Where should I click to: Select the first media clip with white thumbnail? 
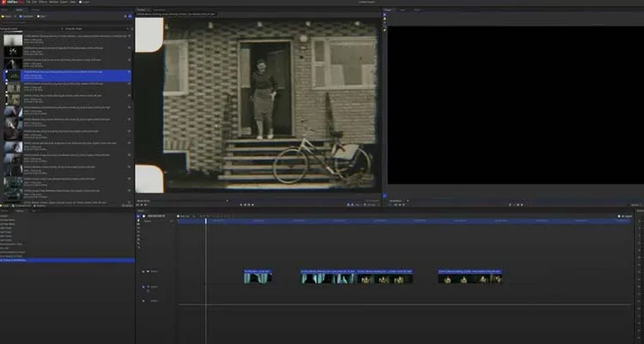[68, 39]
